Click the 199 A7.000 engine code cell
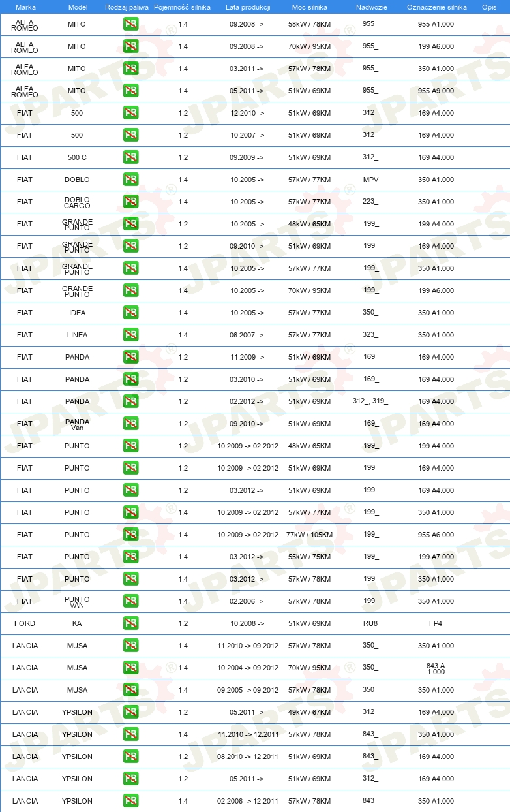This screenshot has height=812, width=510. point(436,557)
